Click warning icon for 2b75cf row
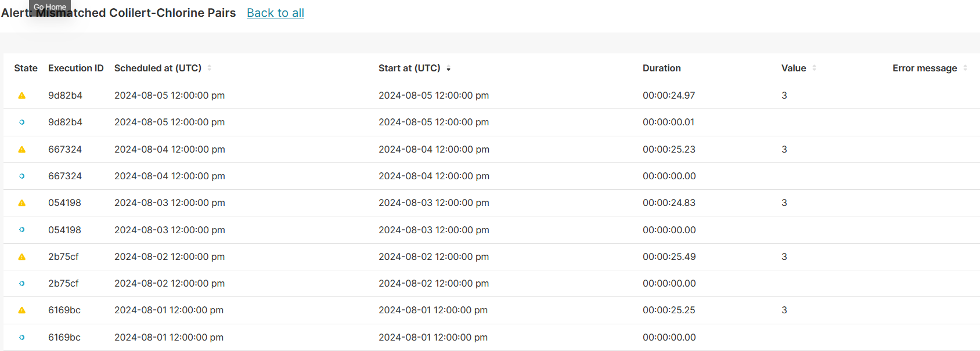 pyautogui.click(x=22, y=257)
